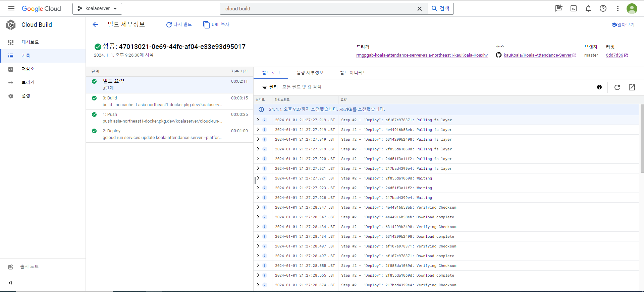Click the log filter search field

click(x=436, y=87)
